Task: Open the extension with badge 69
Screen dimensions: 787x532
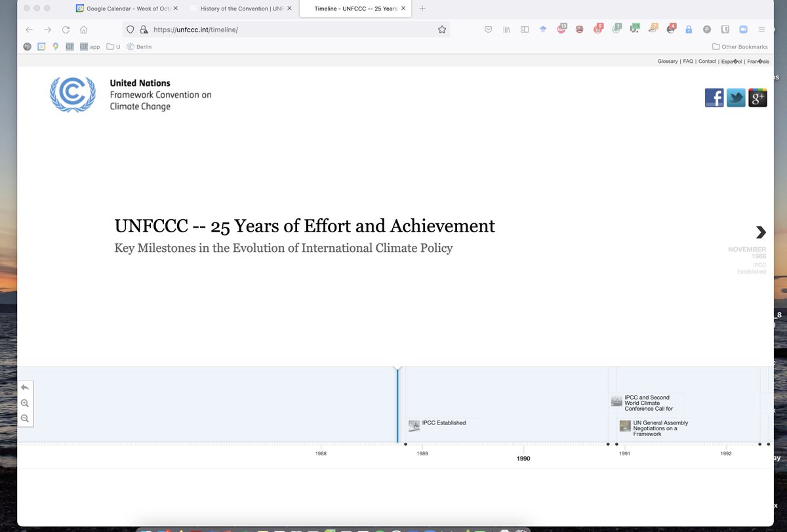Action: [635, 29]
